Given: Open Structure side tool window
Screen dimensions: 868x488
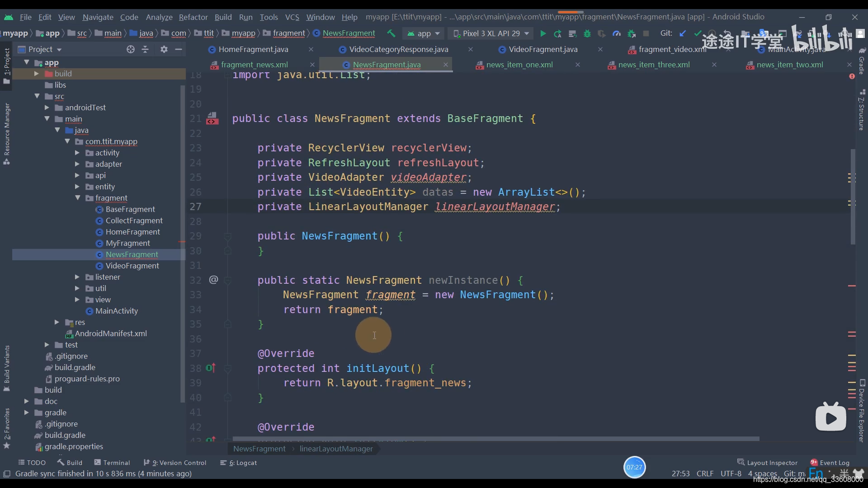Looking at the screenshot, I should click(x=862, y=110).
